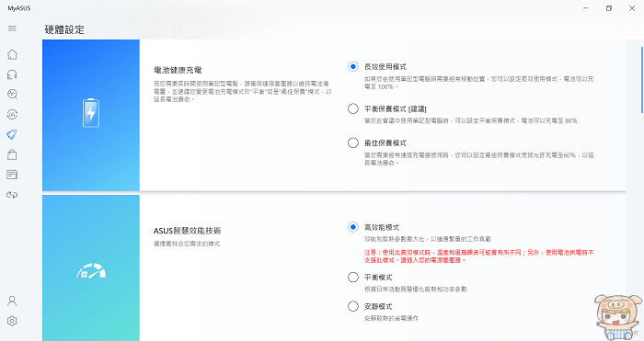Click the ASUS智慧效能技術 heading
The height and width of the screenshot is (341, 644).
(188, 231)
